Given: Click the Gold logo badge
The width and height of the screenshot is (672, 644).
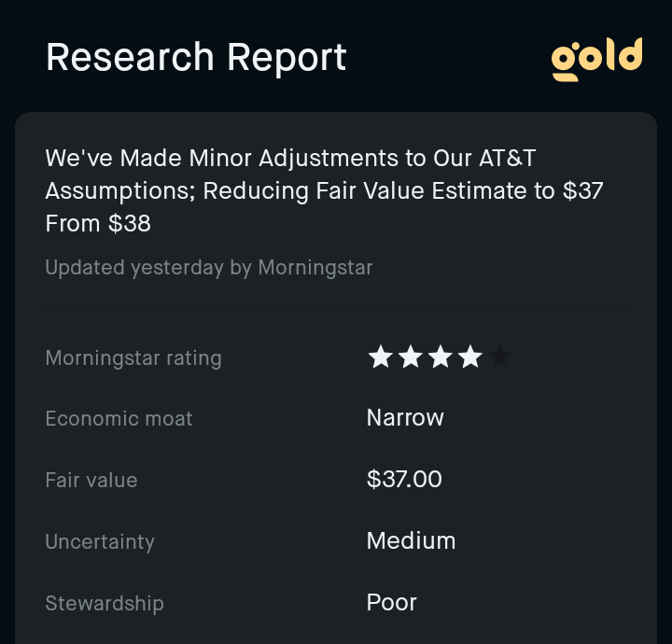Looking at the screenshot, I should pos(596,59).
